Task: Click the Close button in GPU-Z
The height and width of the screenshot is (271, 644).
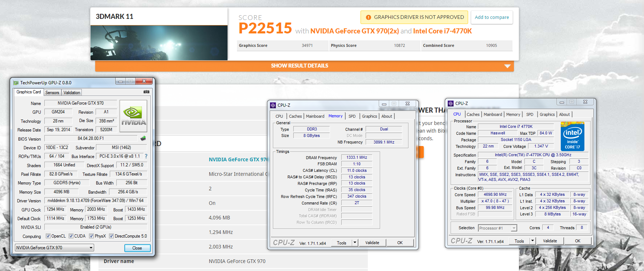Action: [137, 248]
